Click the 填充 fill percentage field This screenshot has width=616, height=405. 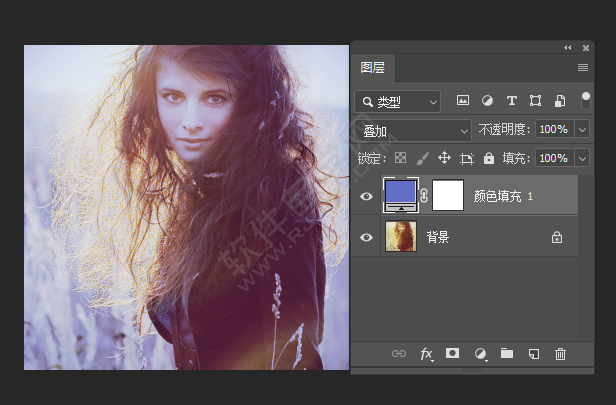[553, 158]
